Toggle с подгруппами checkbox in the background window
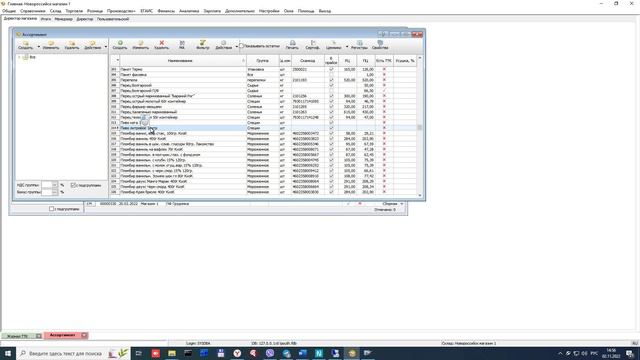Screen dimensions: 640x360 [51, 209]
